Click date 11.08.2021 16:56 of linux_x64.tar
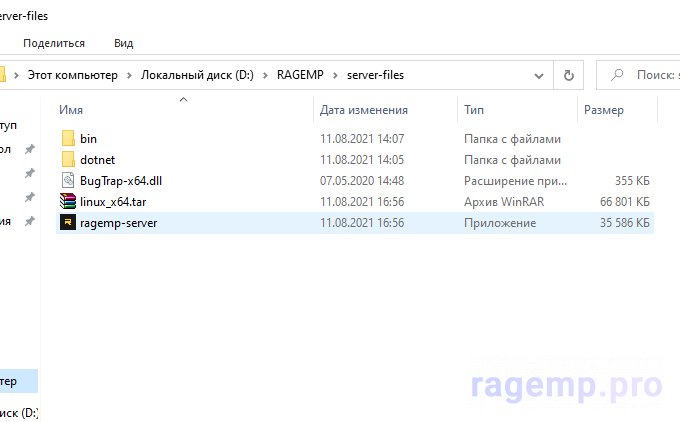 (x=362, y=202)
